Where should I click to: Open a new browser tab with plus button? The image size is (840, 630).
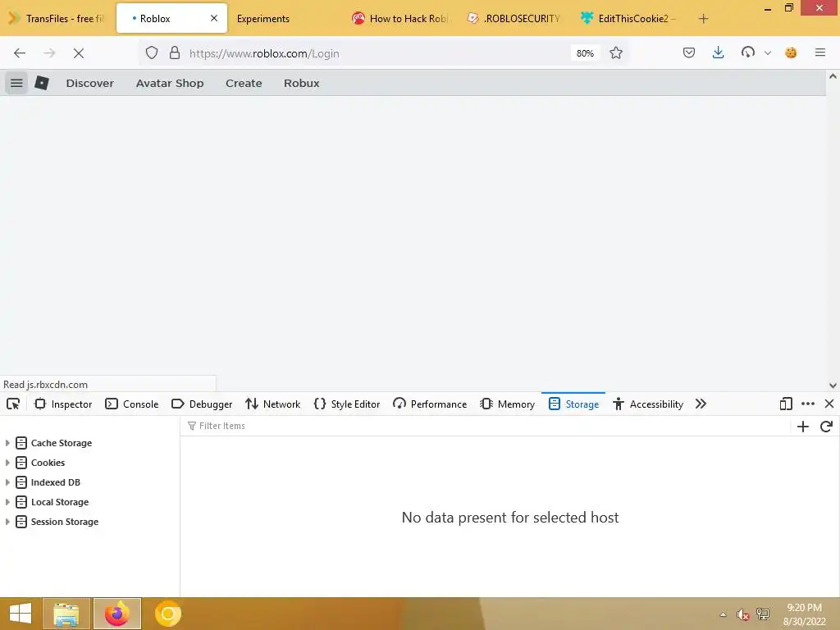(703, 19)
